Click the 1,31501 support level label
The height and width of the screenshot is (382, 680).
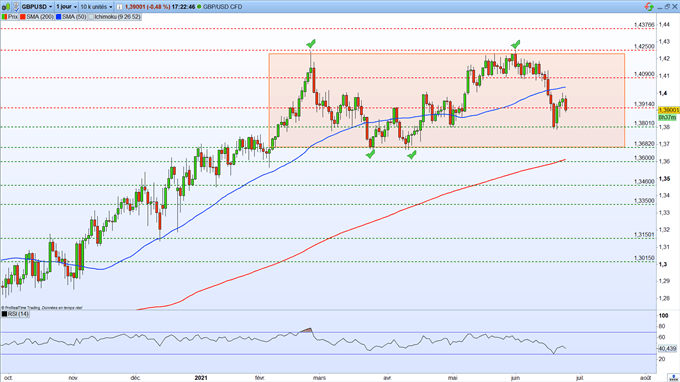[644, 235]
